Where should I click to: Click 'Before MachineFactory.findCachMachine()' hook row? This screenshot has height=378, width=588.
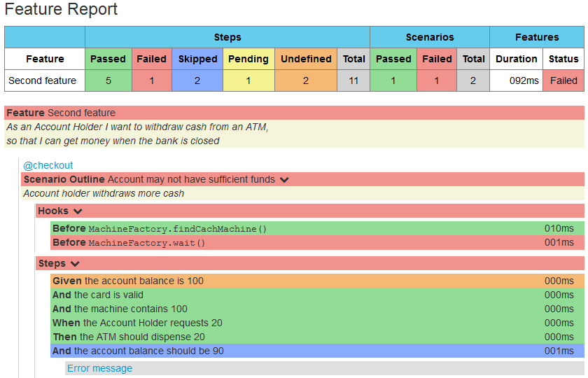[317, 228]
